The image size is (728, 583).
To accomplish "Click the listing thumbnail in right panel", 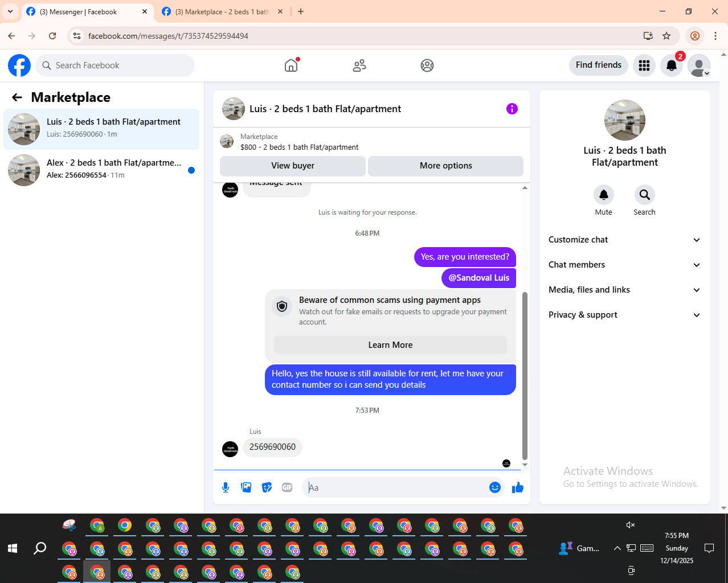I will 625,120.
